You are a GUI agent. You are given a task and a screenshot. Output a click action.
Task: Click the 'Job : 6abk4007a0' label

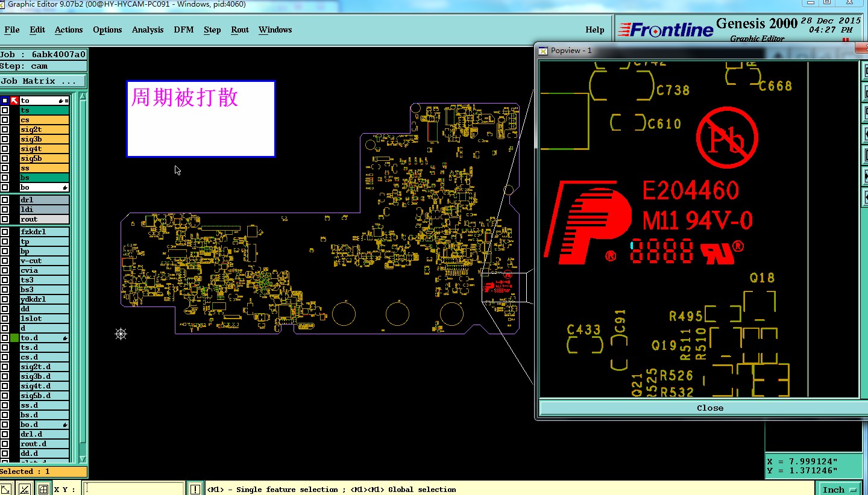[x=43, y=54]
